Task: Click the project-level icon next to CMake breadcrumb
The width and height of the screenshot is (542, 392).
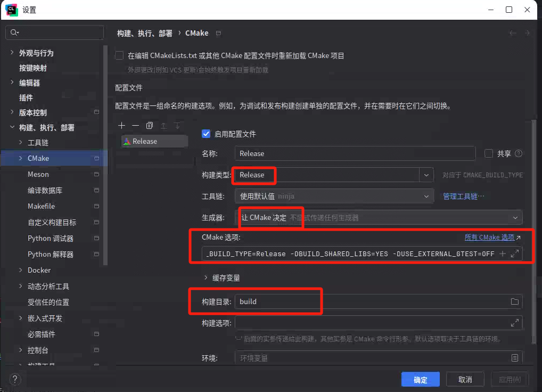Action: coord(218,33)
